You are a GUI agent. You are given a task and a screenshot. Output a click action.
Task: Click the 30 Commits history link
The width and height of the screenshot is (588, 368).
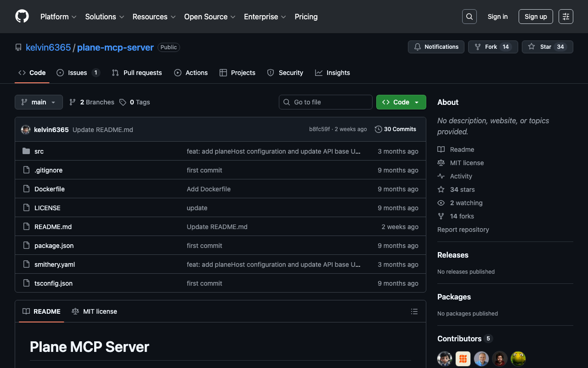click(x=396, y=129)
